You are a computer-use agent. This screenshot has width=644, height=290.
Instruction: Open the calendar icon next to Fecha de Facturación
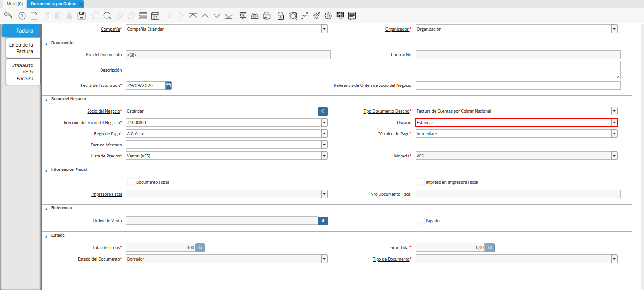pyautogui.click(x=168, y=85)
